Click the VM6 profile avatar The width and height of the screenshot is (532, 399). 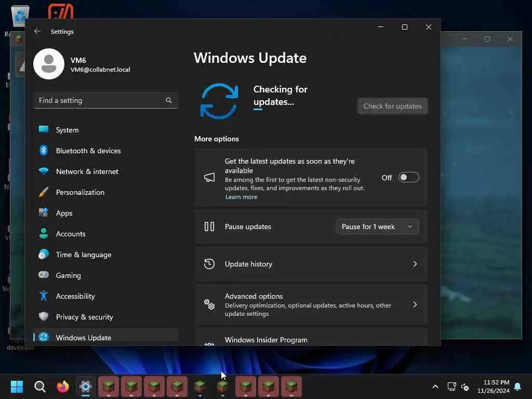(49, 64)
